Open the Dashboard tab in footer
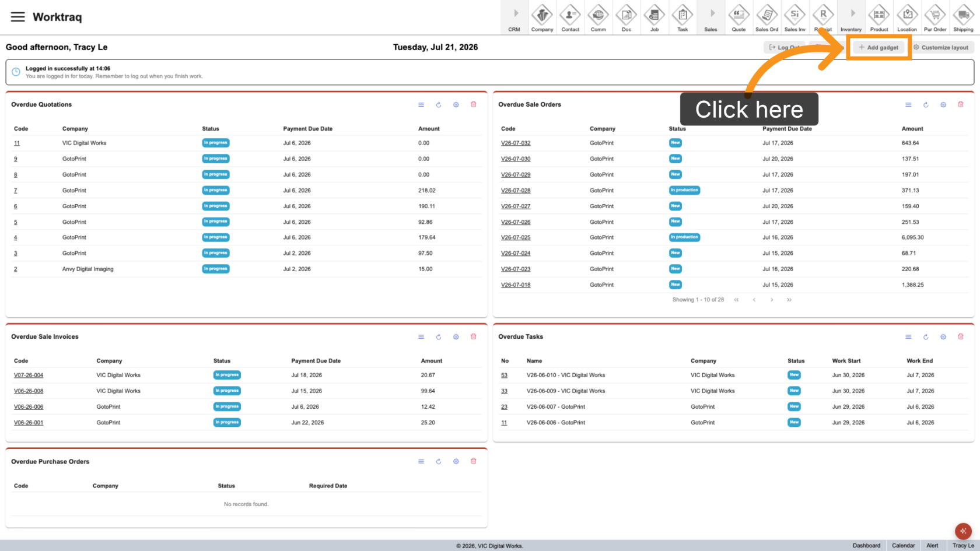This screenshot has width=980, height=551. click(x=866, y=546)
